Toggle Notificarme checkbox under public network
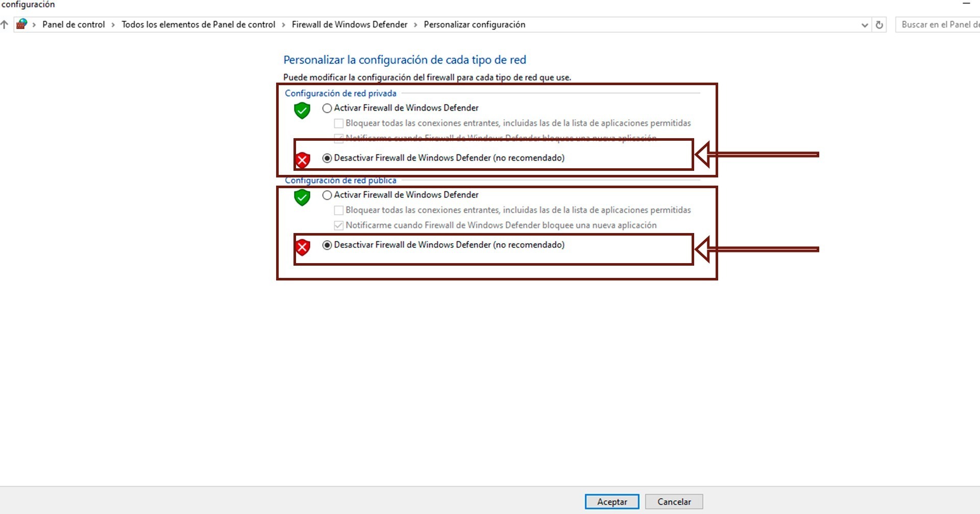The height and width of the screenshot is (514, 980). pos(338,225)
